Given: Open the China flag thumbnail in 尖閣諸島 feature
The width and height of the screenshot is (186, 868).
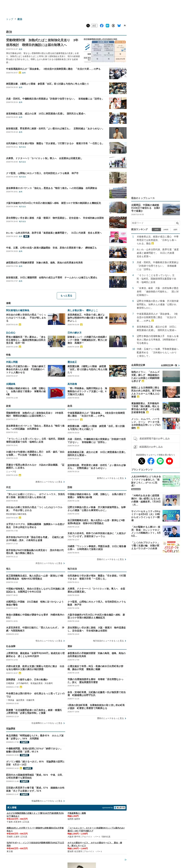Looking at the screenshot, I should coord(56,393).
